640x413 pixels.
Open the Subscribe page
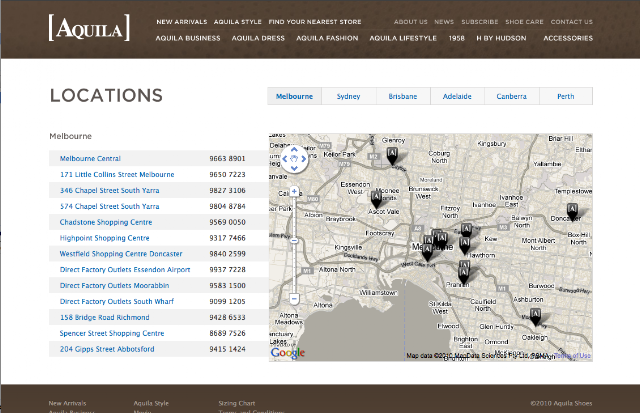(480, 22)
